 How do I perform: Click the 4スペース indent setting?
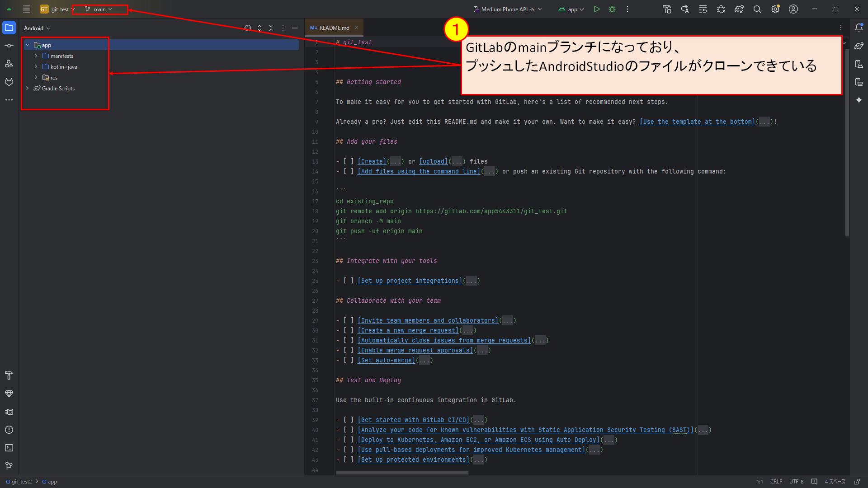pyautogui.click(x=835, y=482)
